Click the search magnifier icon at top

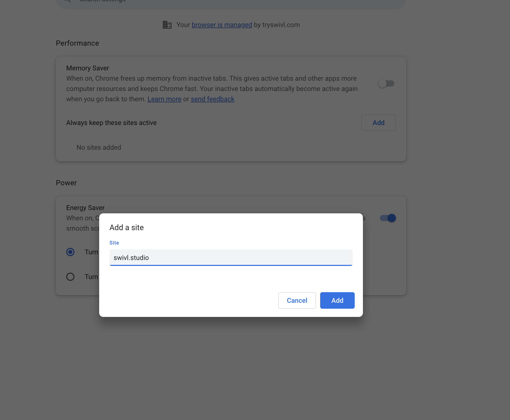tap(67, 1)
